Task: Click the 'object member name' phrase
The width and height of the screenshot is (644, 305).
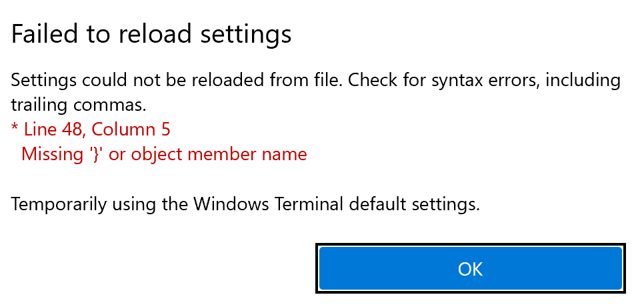Action: [219, 154]
